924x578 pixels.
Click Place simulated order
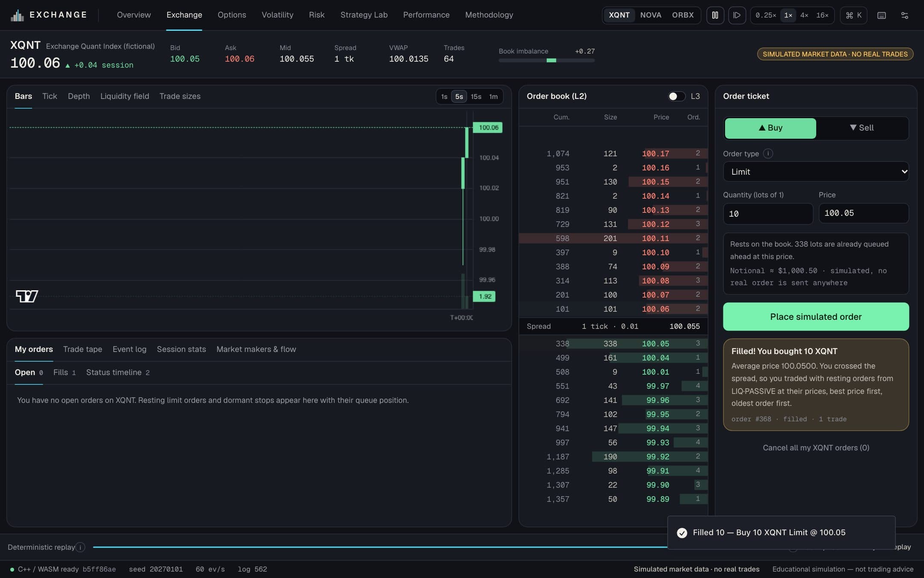point(816,317)
